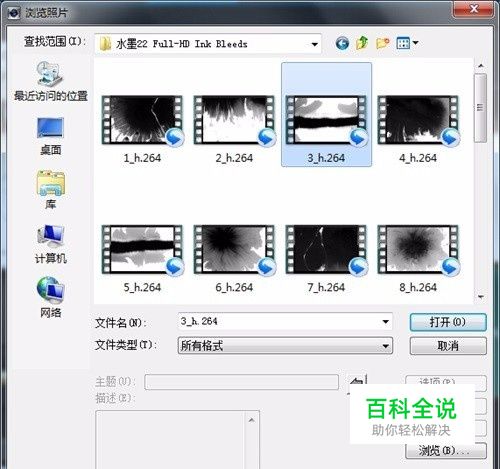Select the 1_h.264 video thumbnail
This screenshot has height=469, width=500.
pos(142,120)
